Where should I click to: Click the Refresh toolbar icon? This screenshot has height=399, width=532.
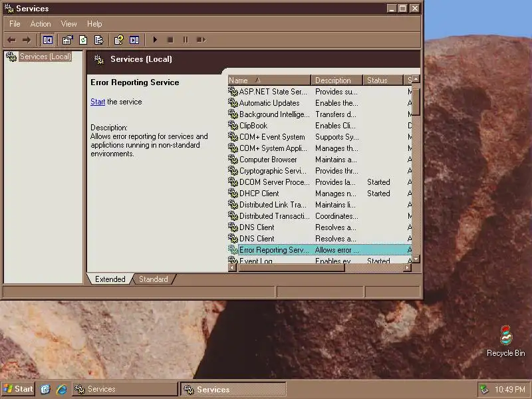[83, 40]
